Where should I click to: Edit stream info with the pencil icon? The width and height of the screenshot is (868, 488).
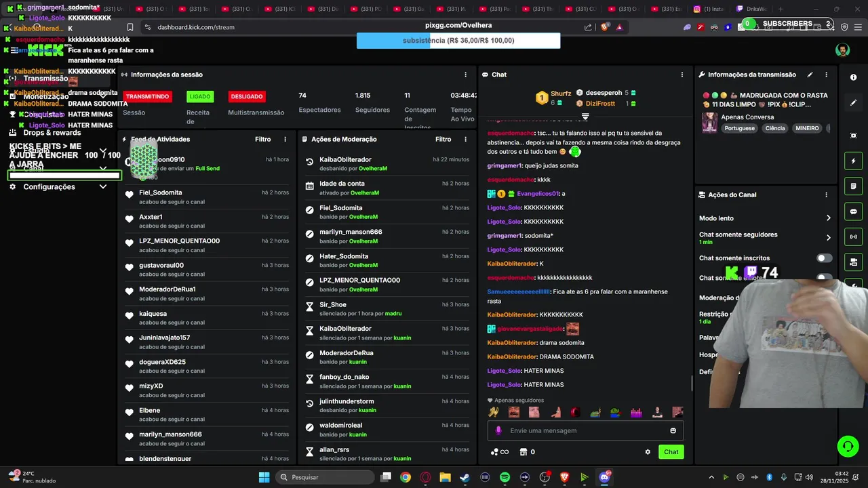point(810,75)
